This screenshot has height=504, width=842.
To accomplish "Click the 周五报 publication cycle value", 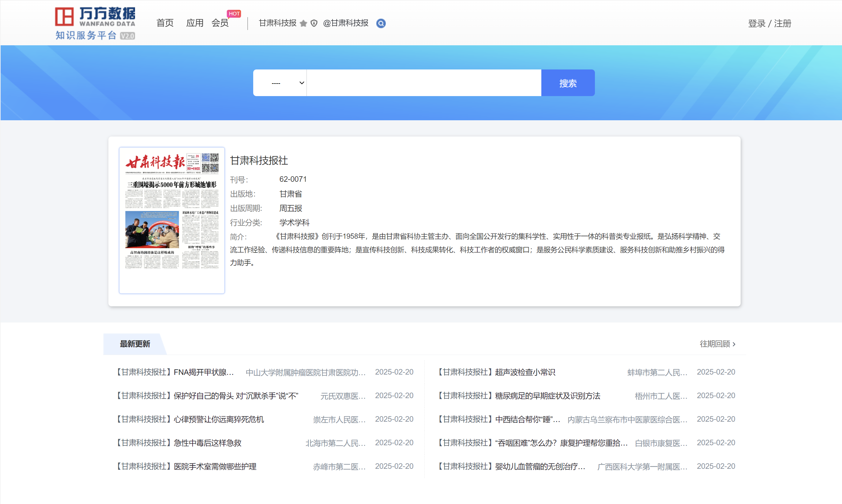I will tap(291, 208).
